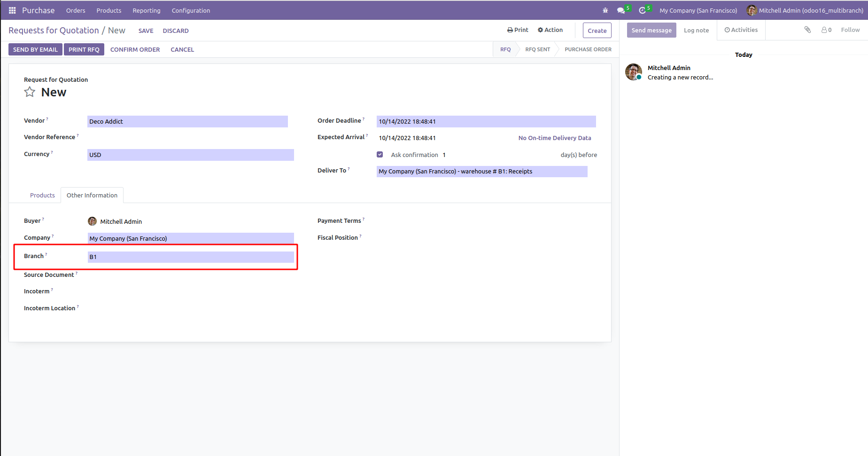868x456 pixels.
Task: Open the Action dropdown menu
Action: tap(550, 30)
